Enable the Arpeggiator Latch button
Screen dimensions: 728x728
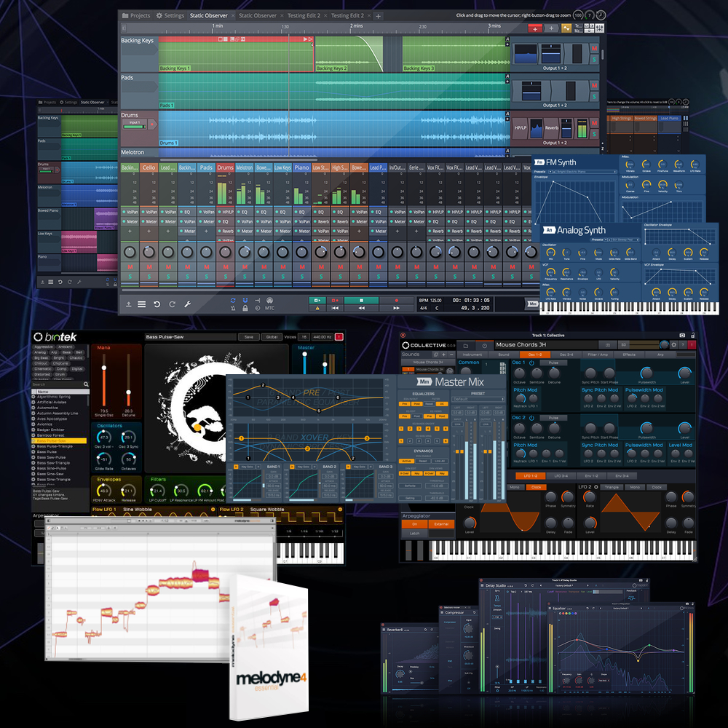(x=415, y=534)
